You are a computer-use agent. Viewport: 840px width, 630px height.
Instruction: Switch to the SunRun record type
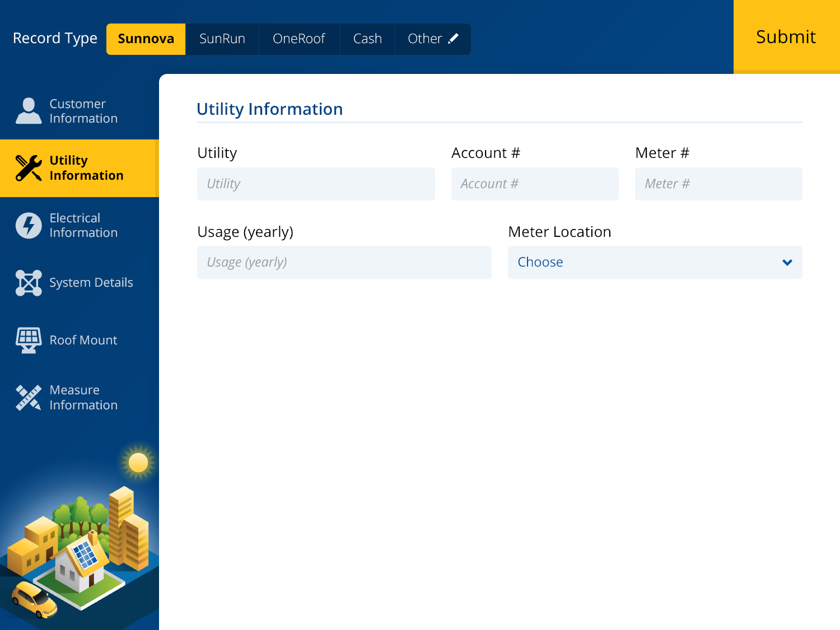[222, 39]
